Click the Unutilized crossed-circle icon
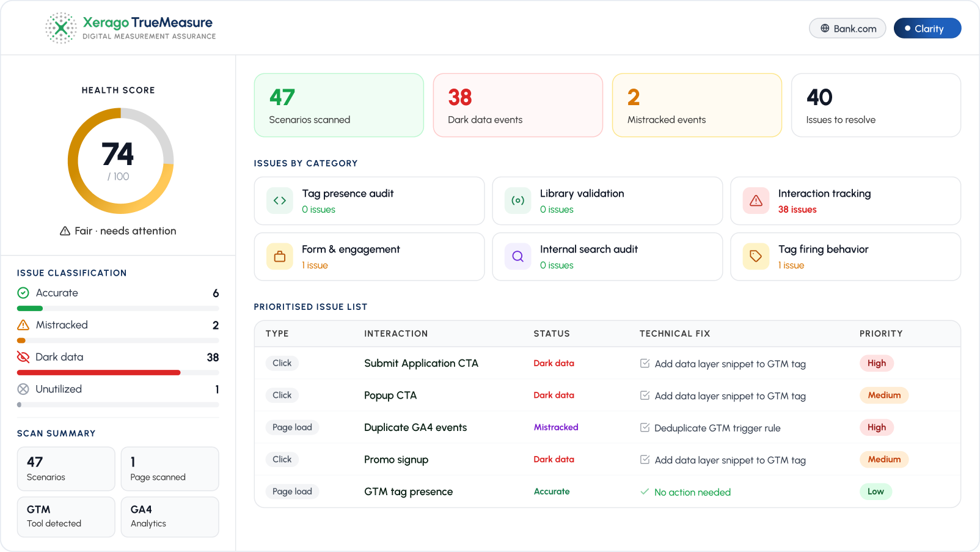This screenshot has width=980, height=552. 23,389
